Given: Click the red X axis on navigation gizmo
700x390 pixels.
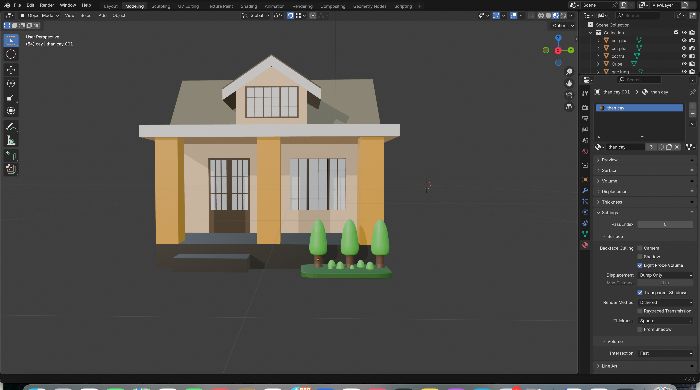Looking at the screenshot, I should (x=558, y=51).
